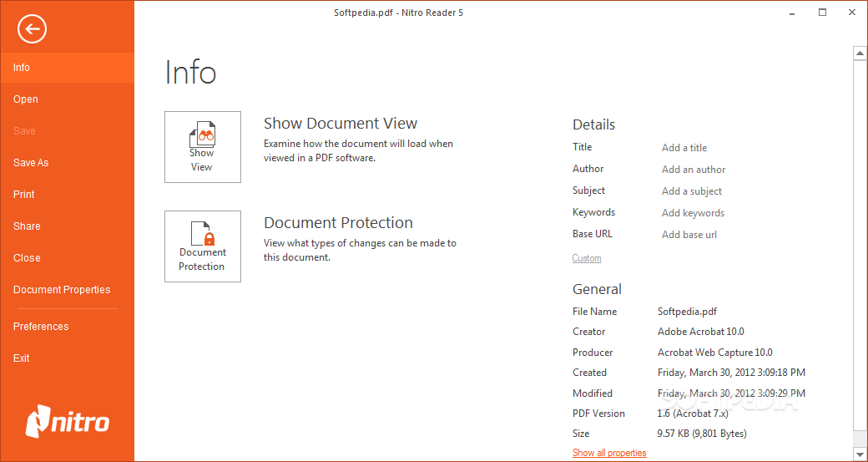Open the Preferences menu item
Image resolution: width=868 pixels, height=462 pixels.
[67, 327]
